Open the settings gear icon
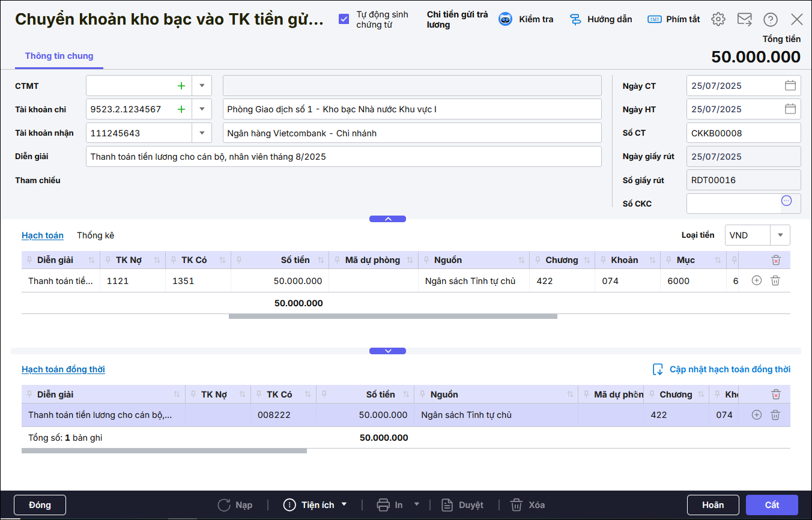Image resolution: width=812 pixels, height=520 pixels. (x=718, y=19)
